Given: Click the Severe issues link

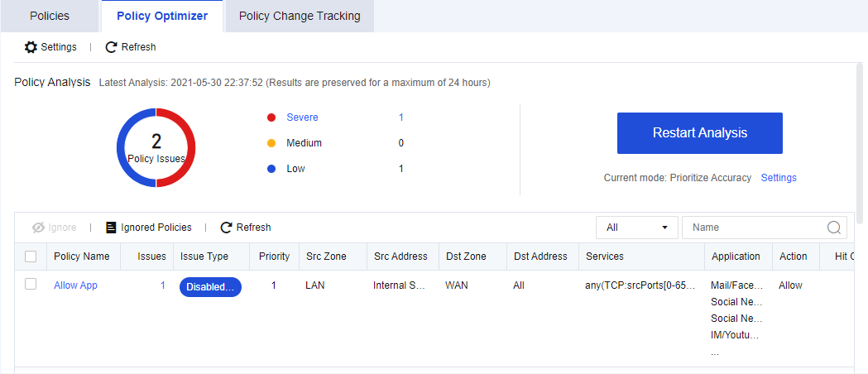Looking at the screenshot, I should pyautogui.click(x=302, y=117).
